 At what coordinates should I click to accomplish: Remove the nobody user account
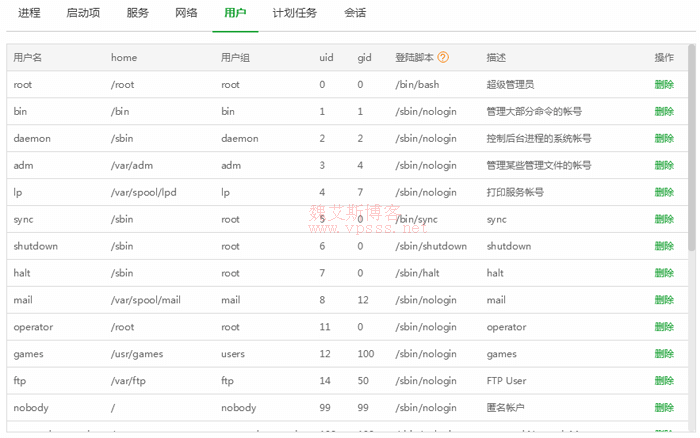point(664,408)
